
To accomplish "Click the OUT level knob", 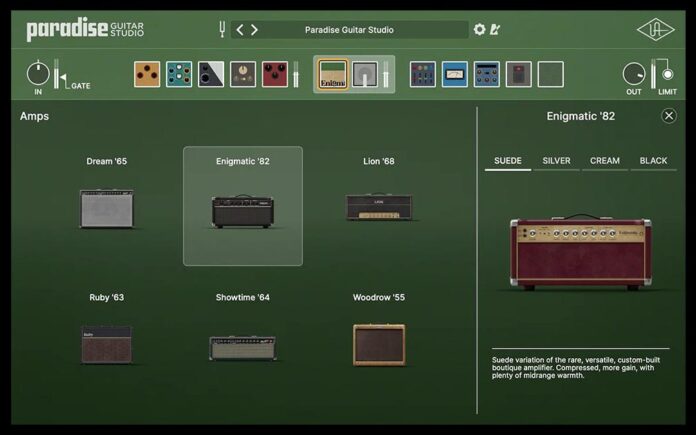I will (x=634, y=74).
